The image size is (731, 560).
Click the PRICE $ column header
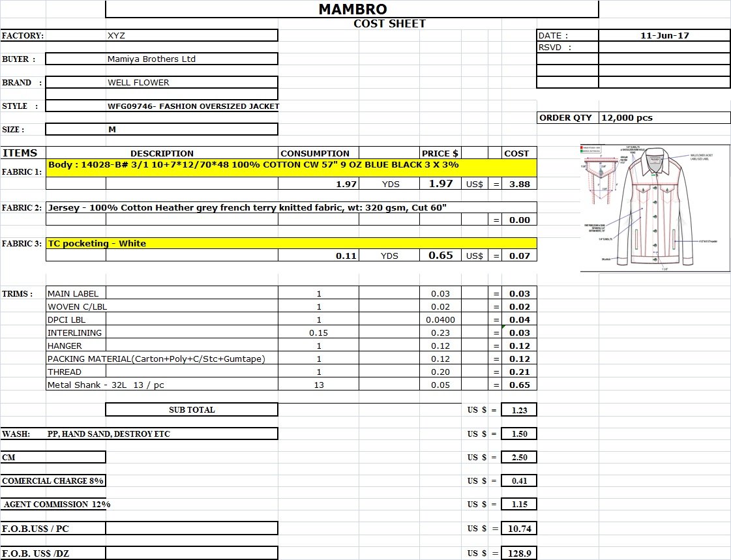[440, 153]
